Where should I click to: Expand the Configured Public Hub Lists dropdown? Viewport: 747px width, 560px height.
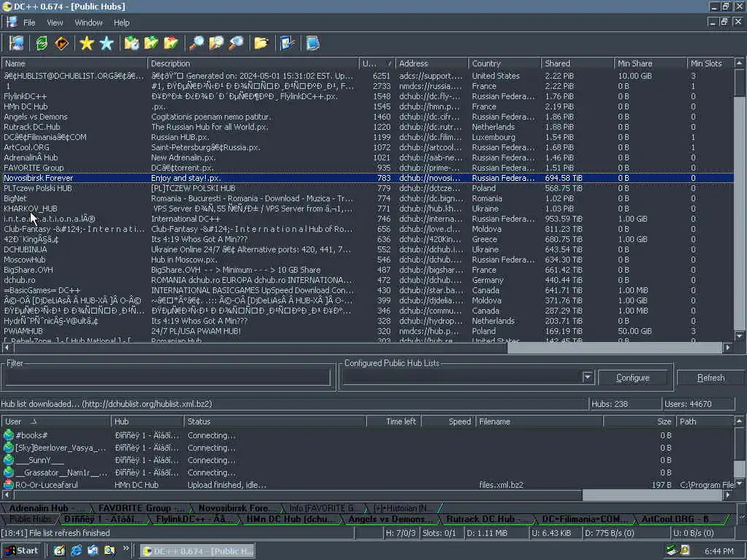[x=587, y=377]
